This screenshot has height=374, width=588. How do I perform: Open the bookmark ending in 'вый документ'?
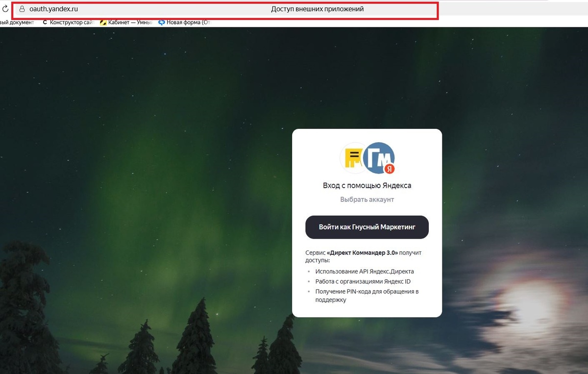pyautogui.click(x=17, y=22)
